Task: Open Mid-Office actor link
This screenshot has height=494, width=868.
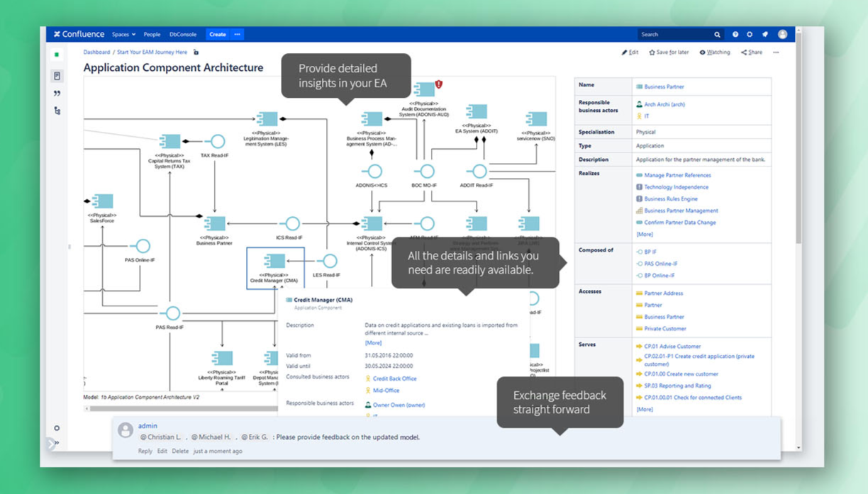Action: [386, 391]
